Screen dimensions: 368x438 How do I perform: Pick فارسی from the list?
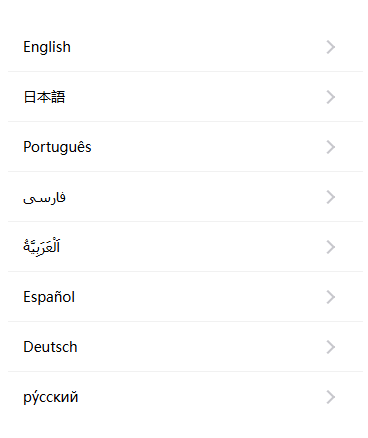(44, 198)
